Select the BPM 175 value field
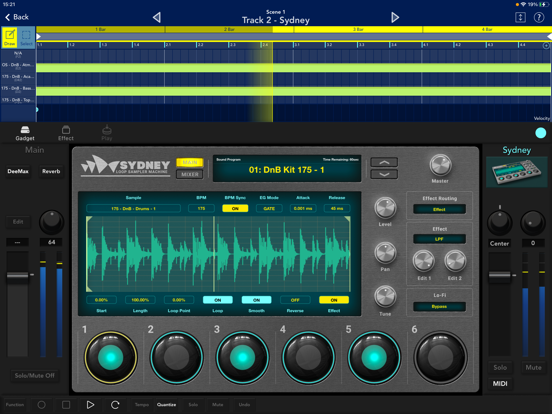This screenshot has width=552, height=414. click(x=201, y=208)
